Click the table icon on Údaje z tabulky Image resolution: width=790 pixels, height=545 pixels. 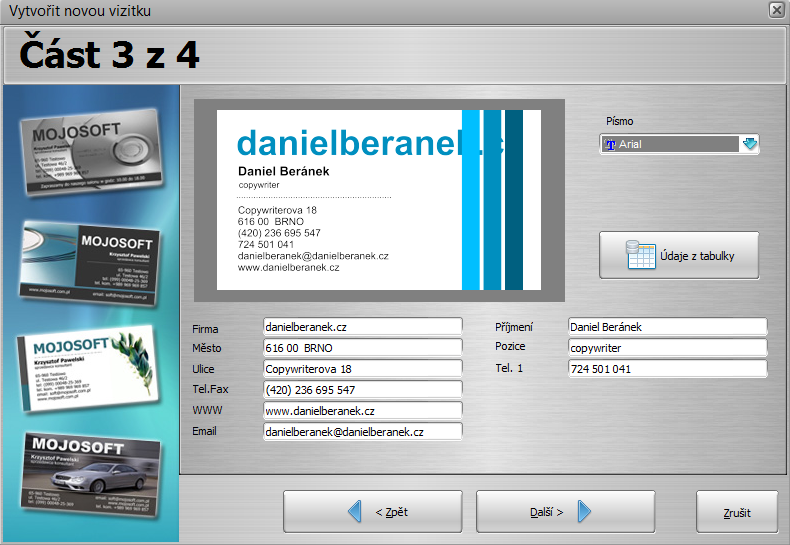click(x=640, y=255)
